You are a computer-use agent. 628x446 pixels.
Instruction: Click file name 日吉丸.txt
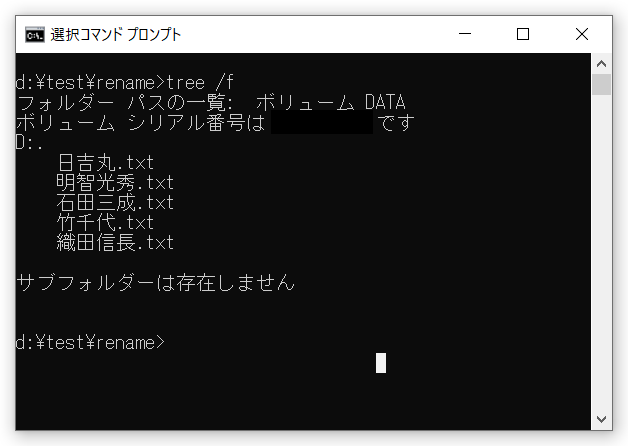(105, 163)
